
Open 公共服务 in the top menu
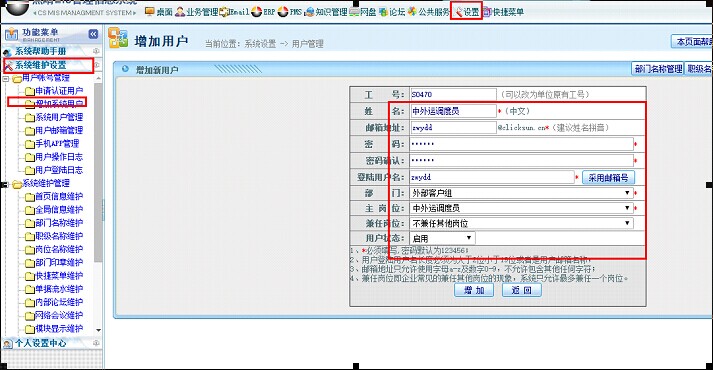pyautogui.click(x=428, y=12)
